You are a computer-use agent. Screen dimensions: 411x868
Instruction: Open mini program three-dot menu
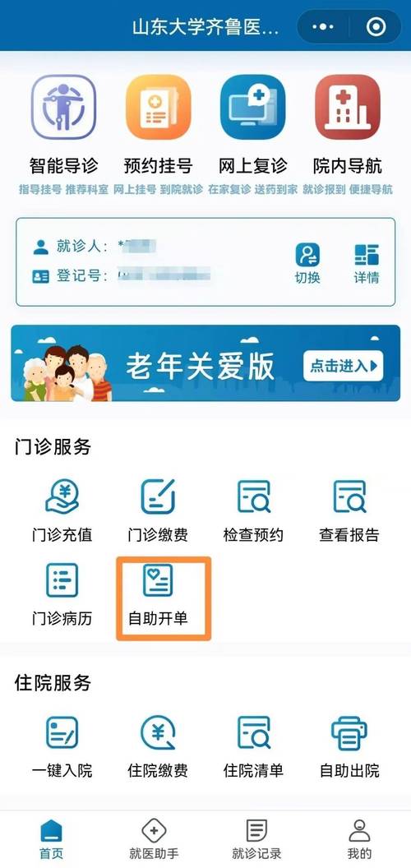point(323,26)
